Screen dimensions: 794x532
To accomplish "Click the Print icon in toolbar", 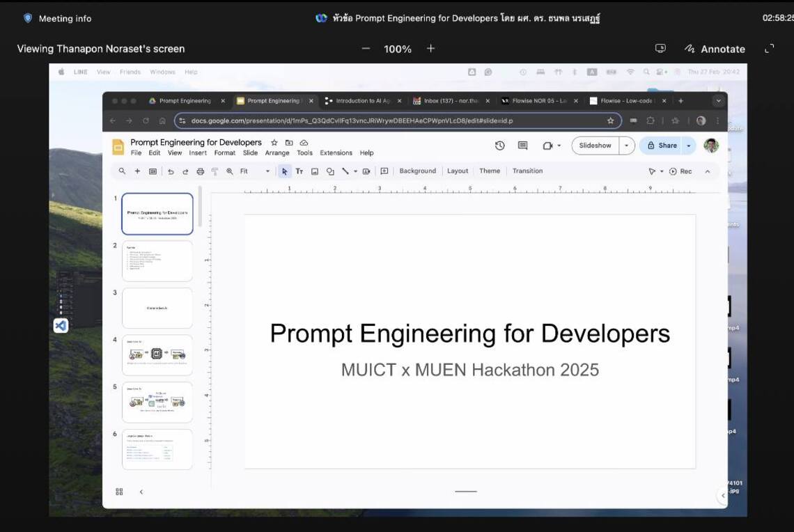I will pos(201,171).
